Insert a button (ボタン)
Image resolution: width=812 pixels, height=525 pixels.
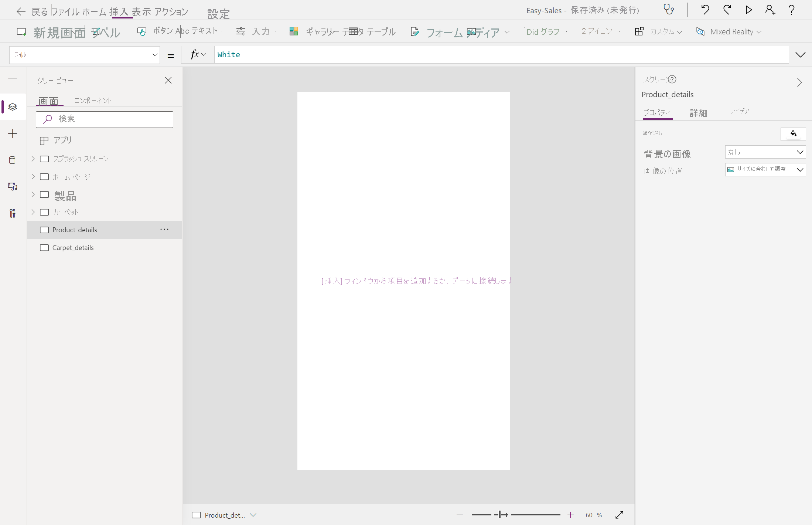point(155,31)
